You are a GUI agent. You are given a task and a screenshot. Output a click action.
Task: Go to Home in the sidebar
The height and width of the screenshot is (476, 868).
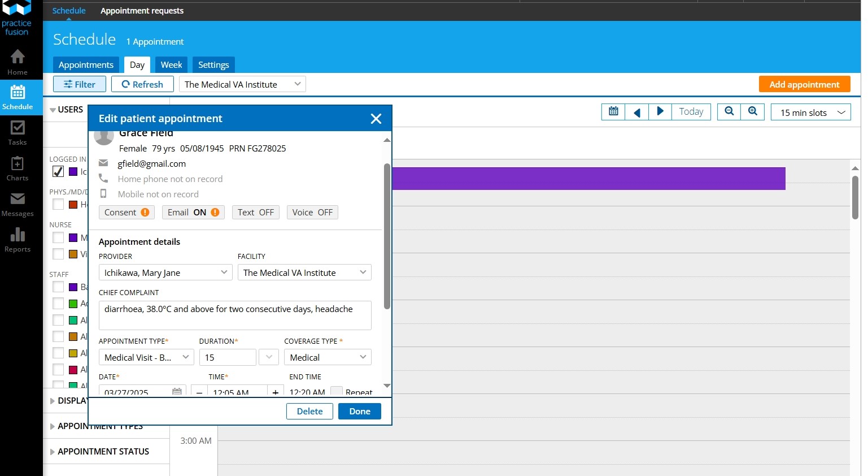point(18,62)
